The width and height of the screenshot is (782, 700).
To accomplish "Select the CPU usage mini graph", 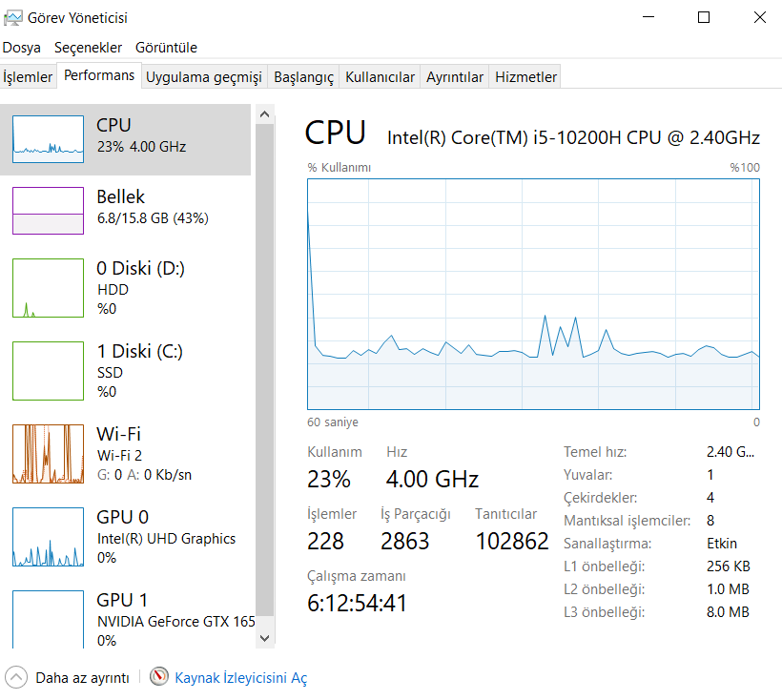I will click(48, 138).
